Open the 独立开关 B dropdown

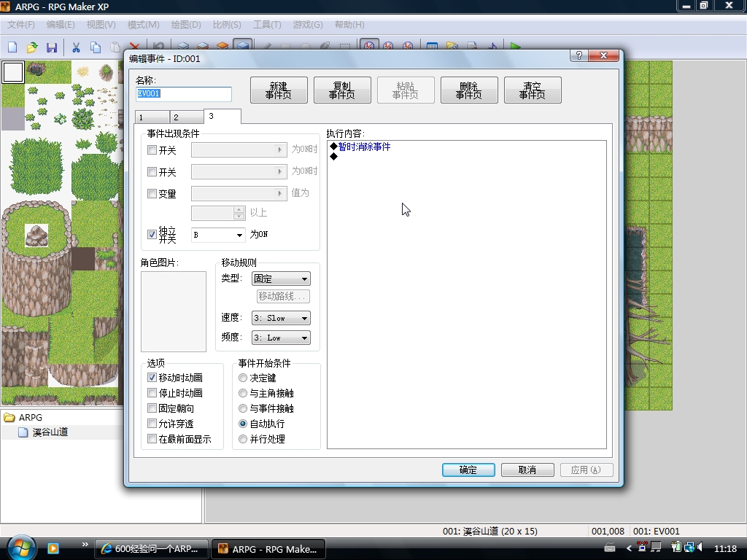218,235
